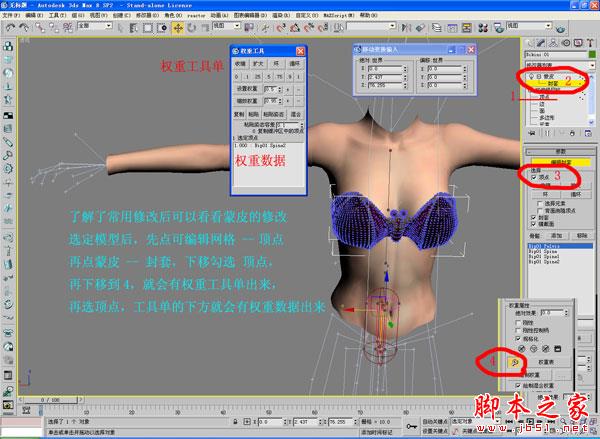This screenshot has height=439, width=600.
Task: Open the named selection sets dropdown
Action: 371,26
